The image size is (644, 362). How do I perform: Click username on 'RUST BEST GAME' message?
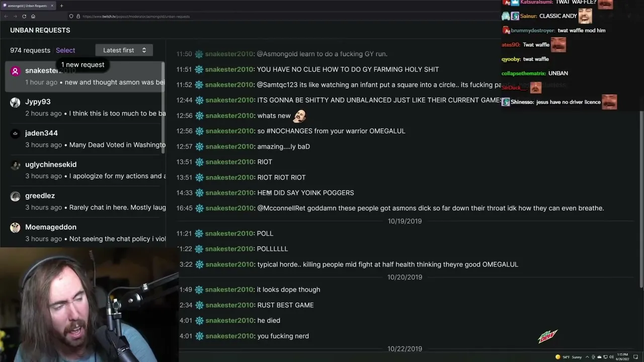point(230,305)
